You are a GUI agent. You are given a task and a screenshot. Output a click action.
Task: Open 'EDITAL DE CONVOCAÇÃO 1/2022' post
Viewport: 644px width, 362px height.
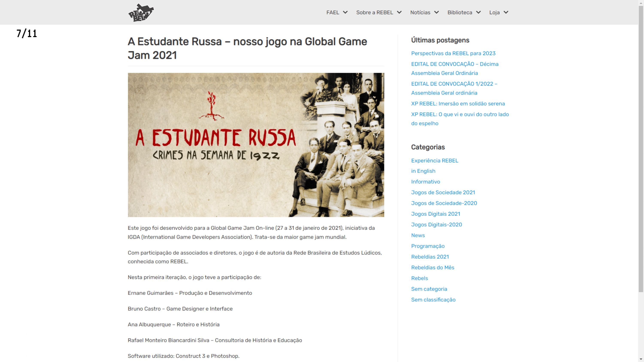click(454, 88)
